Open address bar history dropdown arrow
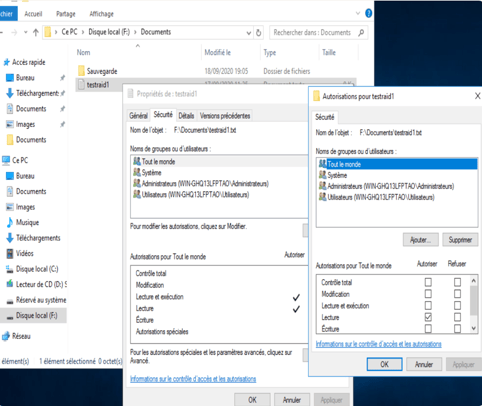The height and width of the screenshot is (406, 482). 249,33
